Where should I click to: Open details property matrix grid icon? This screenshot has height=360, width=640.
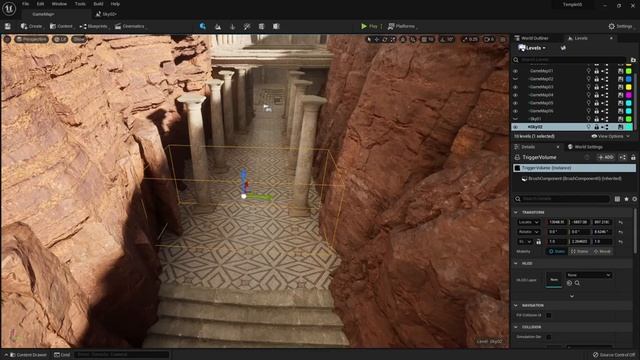[617, 199]
